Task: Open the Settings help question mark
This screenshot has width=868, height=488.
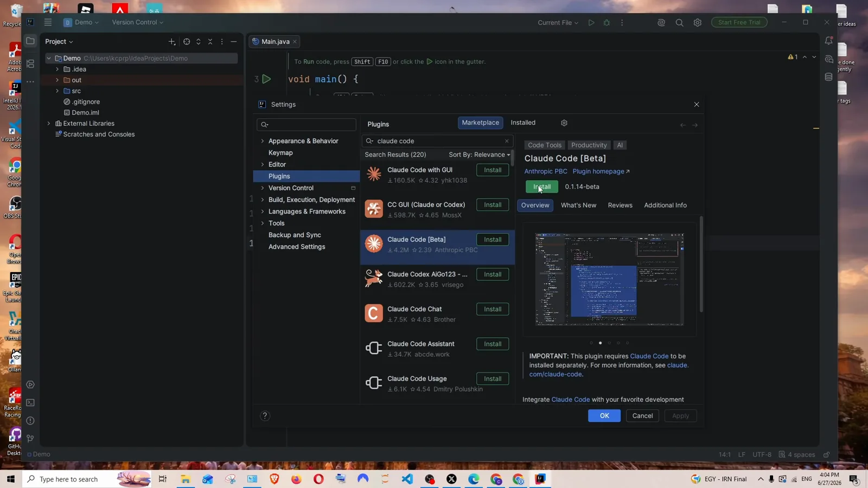Action: click(x=265, y=416)
